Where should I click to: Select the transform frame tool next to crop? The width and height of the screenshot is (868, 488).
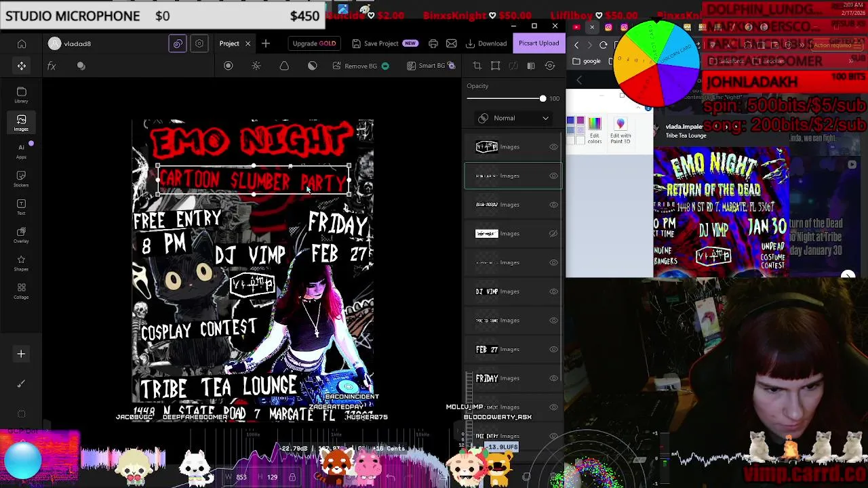[x=496, y=66]
